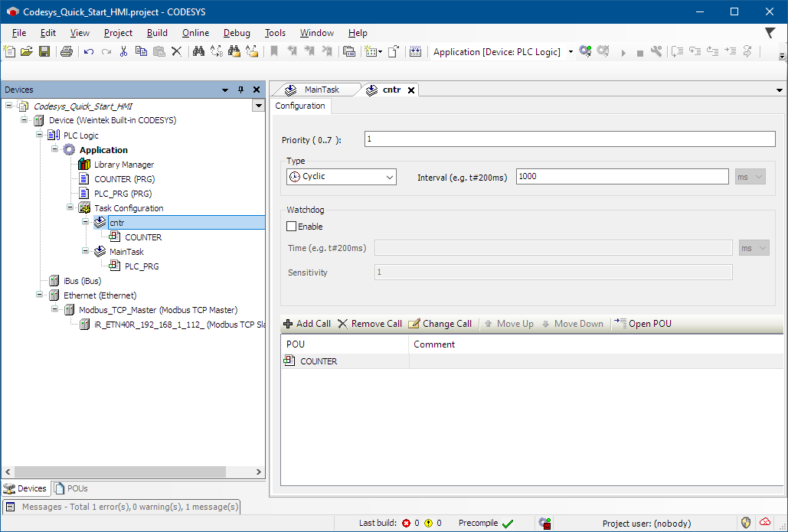Click the shield icon in the status bar
Viewport: 788px width, 532px height.
(747, 523)
